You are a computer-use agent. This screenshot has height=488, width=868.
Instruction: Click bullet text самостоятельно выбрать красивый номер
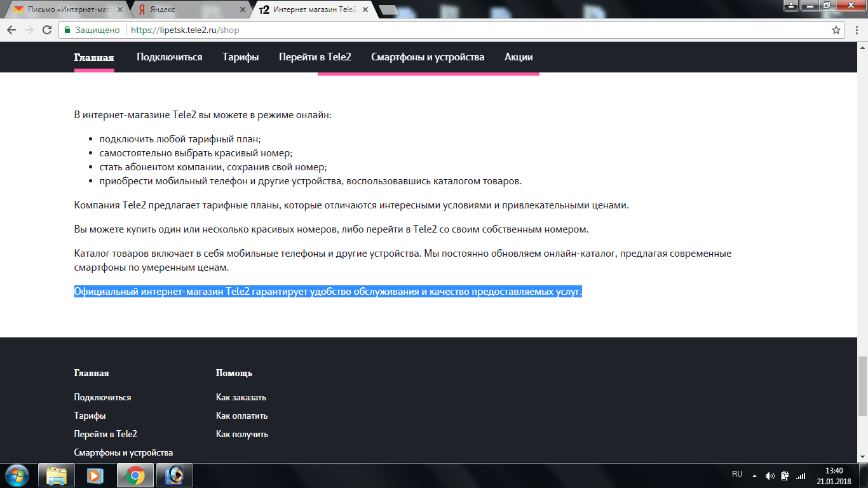(196, 152)
